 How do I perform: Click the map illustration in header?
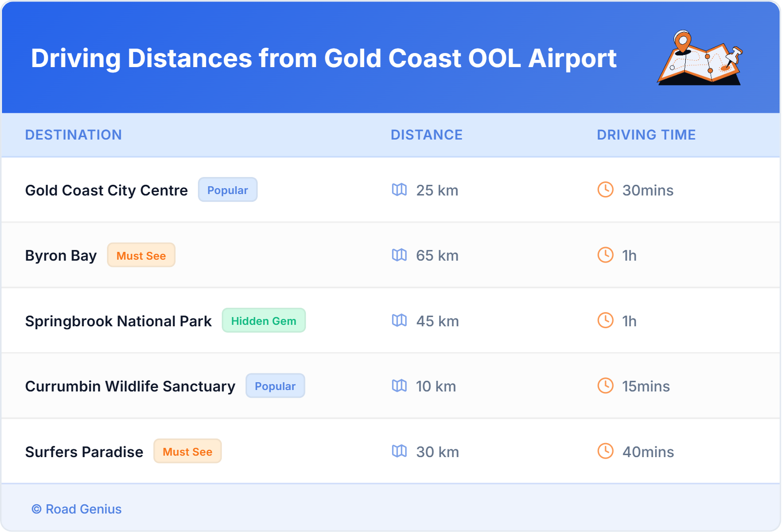[x=699, y=58]
